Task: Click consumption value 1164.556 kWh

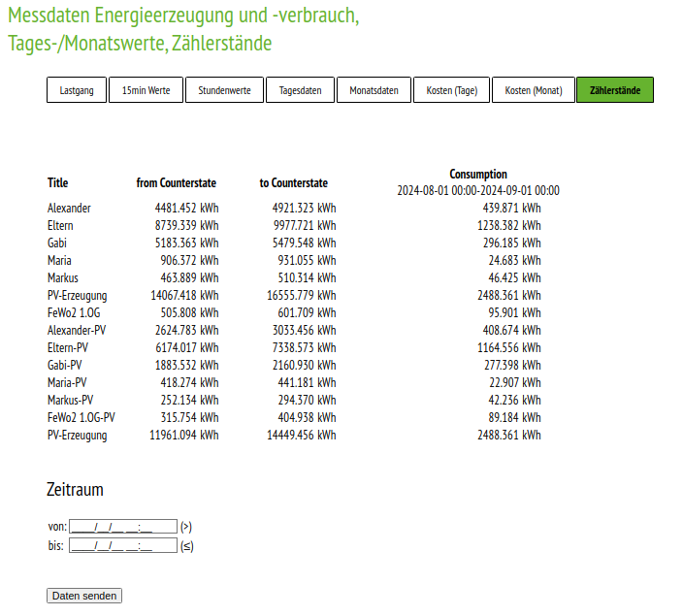Action: (509, 347)
